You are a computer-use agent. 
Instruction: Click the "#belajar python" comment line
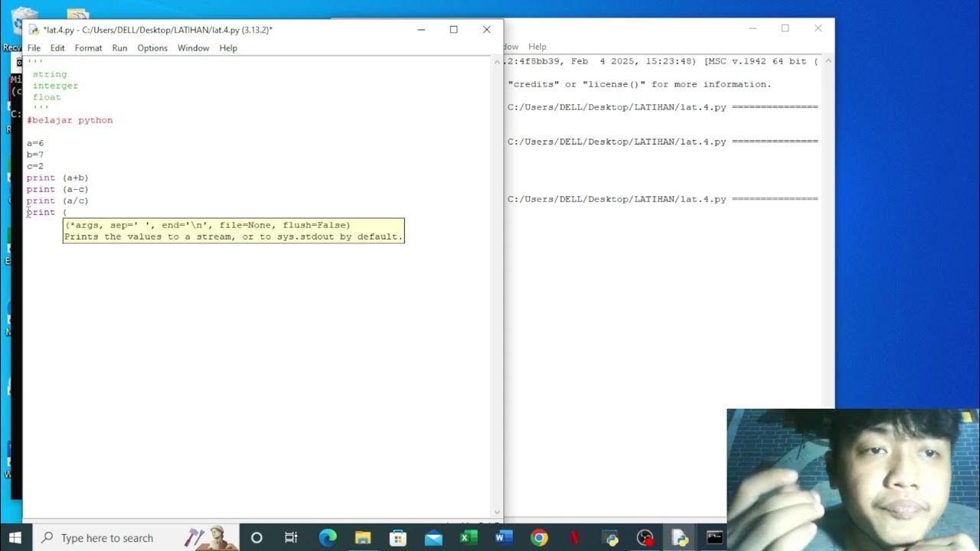[x=70, y=120]
